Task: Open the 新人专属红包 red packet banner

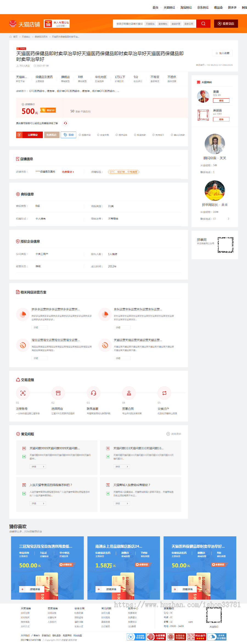Action: click(57, 24)
